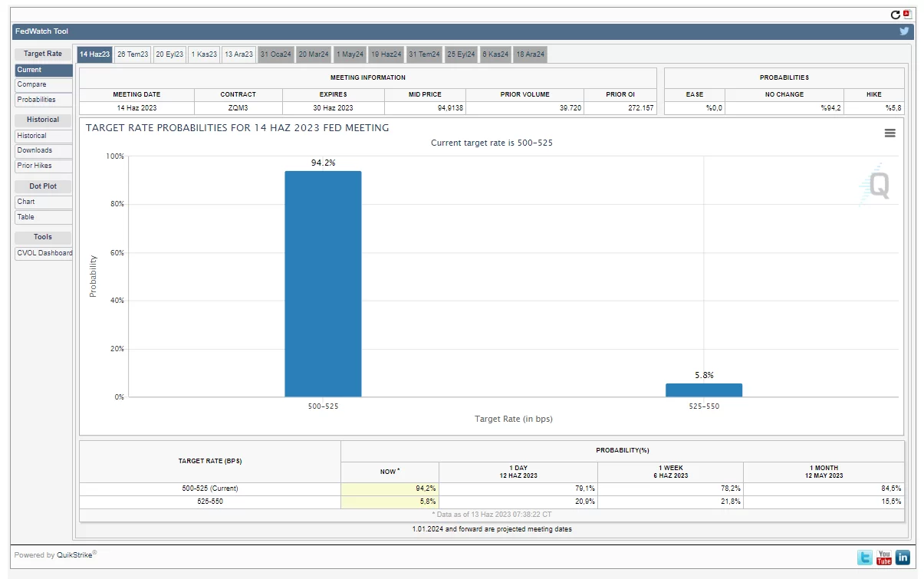
Task: Click the ease probability %0,0 cell
Action: coord(695,108)
